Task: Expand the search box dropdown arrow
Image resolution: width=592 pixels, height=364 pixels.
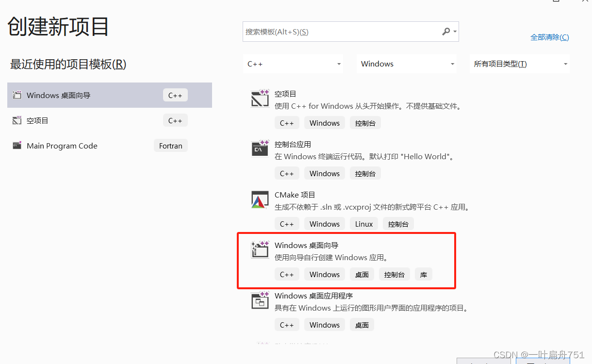Action: [x=455, y=32]
